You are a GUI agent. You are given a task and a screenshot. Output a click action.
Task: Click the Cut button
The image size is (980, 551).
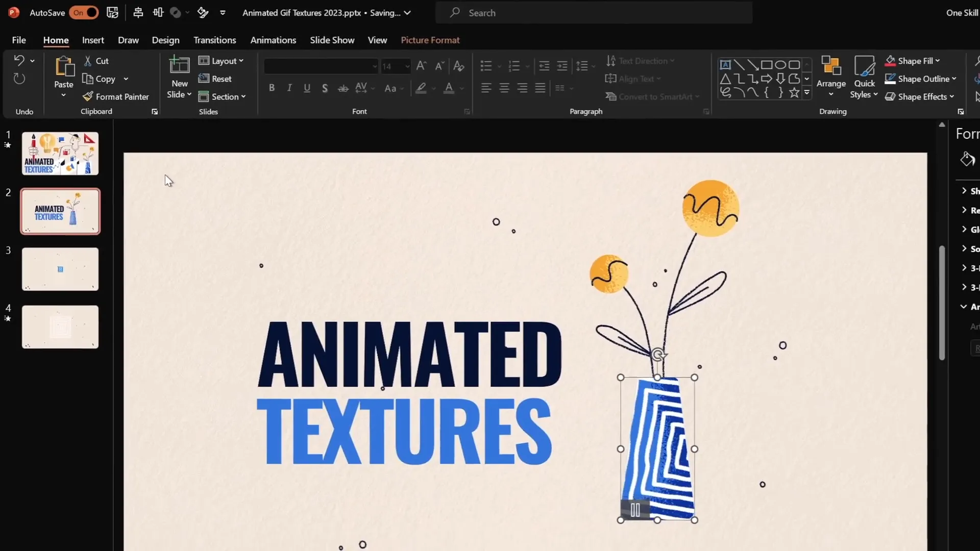click(x=96, y=61)
